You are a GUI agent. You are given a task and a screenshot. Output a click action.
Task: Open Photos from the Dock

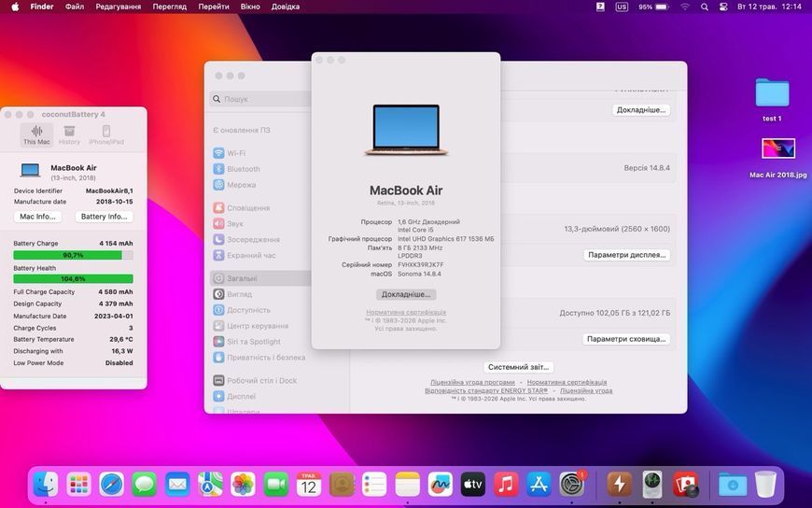pyautogui.click(x=243, y=486)
